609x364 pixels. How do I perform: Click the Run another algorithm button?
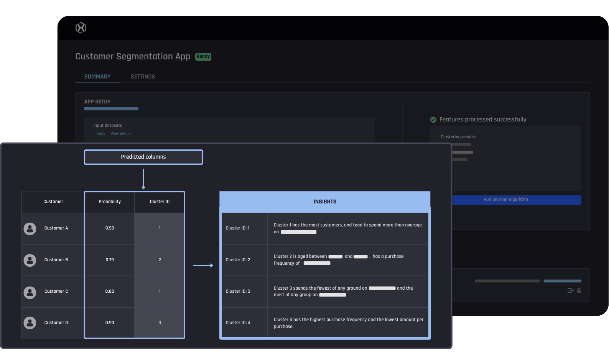pos(517,200)
